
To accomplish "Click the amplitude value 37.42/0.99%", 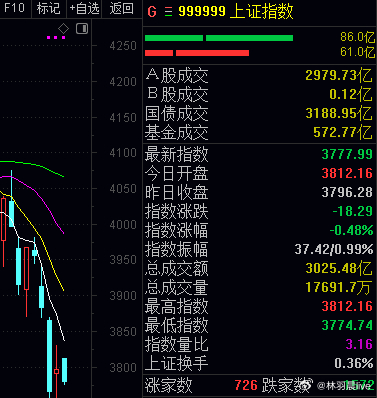I will [334, 249].
